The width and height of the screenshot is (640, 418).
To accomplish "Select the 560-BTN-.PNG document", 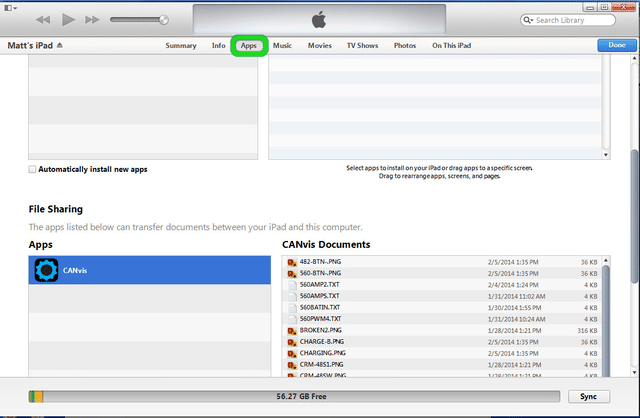I will pyautogui.click(x=443, y=273).
